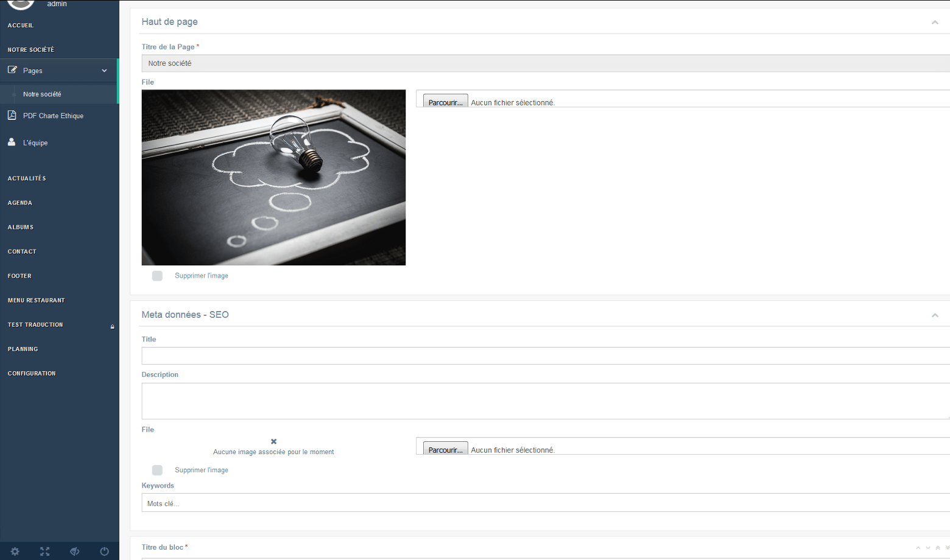Click the L'équipe person icon
Viewport: 950px width, 560px height.
12,142
